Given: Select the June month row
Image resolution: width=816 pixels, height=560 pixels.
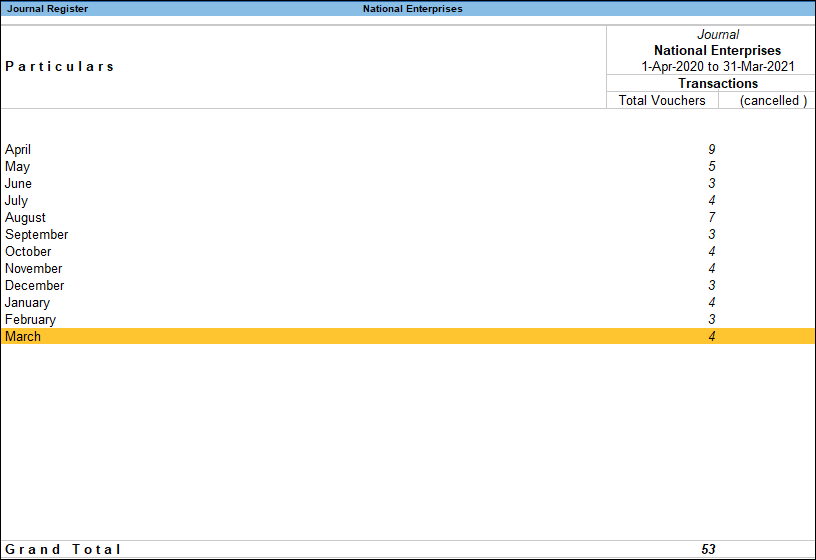Looking at the screenshot, I should point(407,183).
